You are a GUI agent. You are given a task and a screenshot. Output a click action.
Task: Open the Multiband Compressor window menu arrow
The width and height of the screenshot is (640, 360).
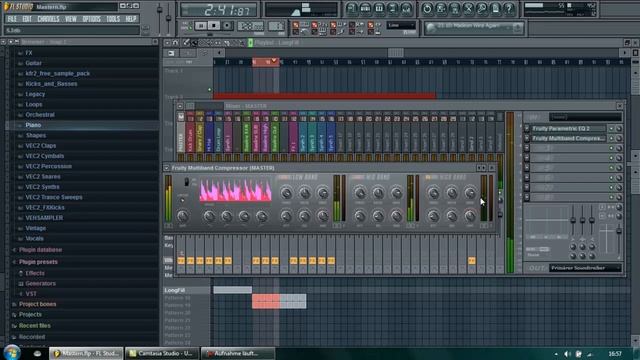166,168
